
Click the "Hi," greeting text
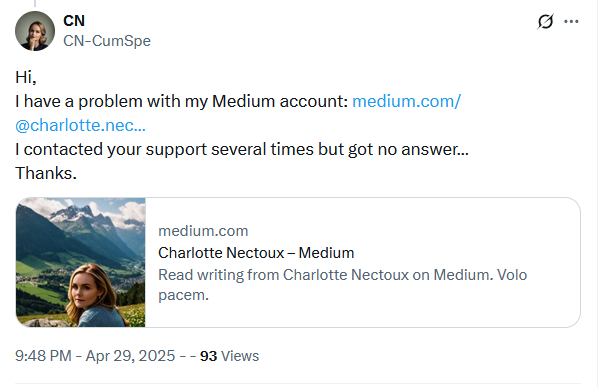pos(26,77)
